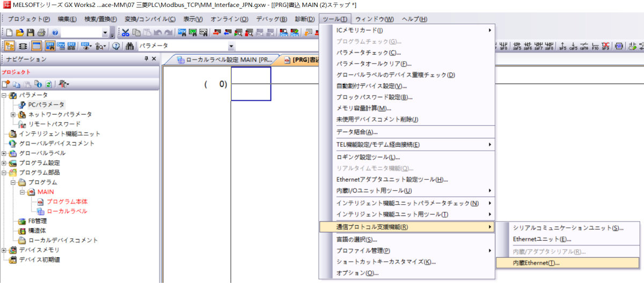Choose 言語の選択(S)... from tools menu
The image size is (644, 283).
(407, 239)
